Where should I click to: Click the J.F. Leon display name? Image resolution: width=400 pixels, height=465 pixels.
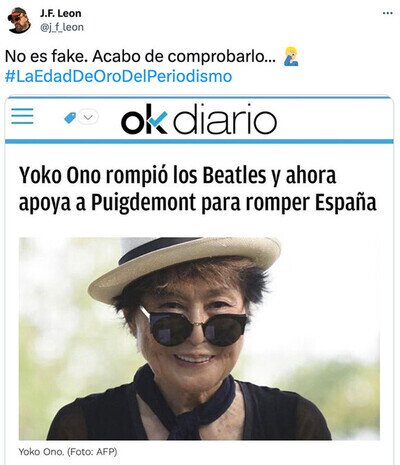[x=60, y=13]
